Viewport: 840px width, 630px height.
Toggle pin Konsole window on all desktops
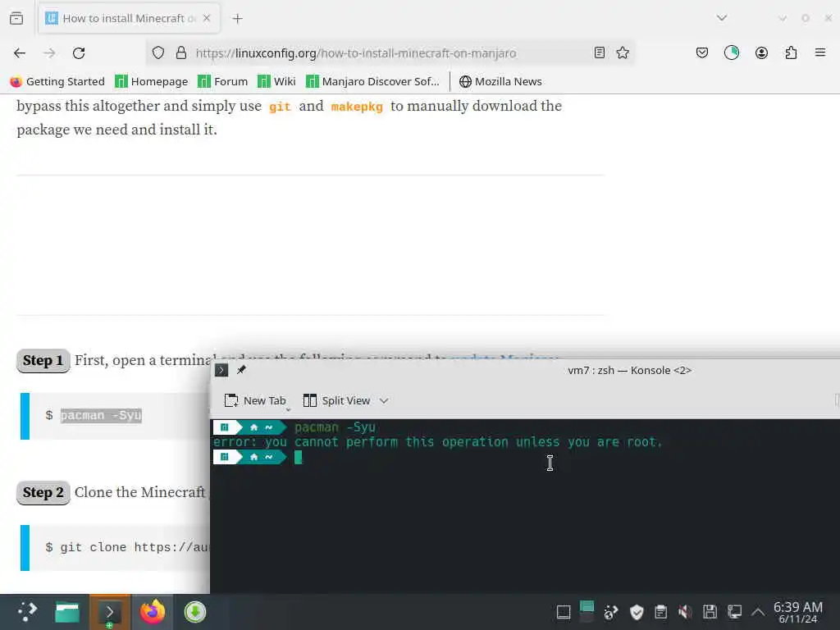[x=241, y=370]
